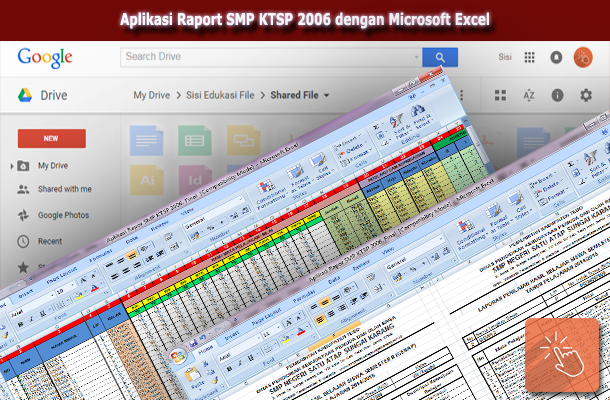Click the Starred star icon
The height and width of the screenshot is (400, 610).
[x=23, y=267]
